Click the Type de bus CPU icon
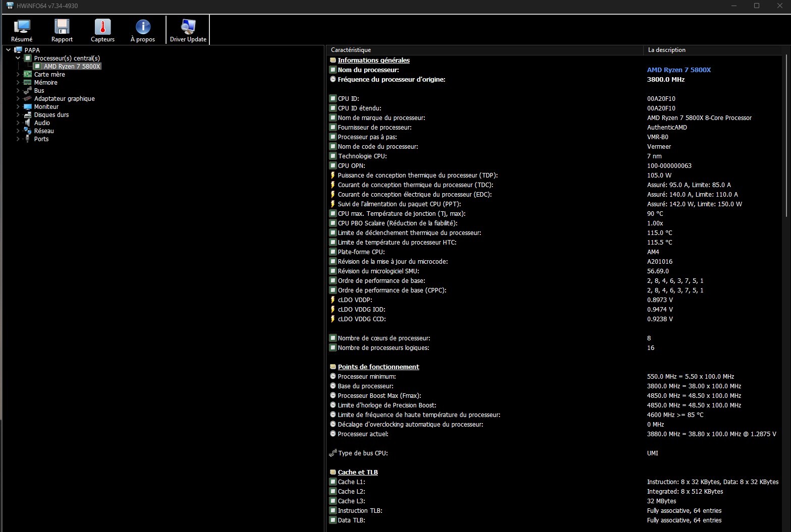The image size is (791, 532). pyautogui.click(x=333, y=453)
